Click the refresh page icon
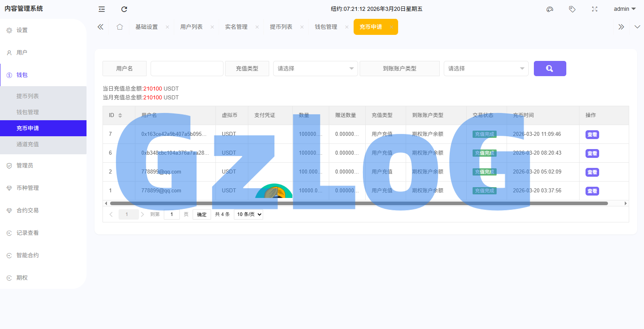The width and height of the screenshot is (644, 329). [124, 9]
